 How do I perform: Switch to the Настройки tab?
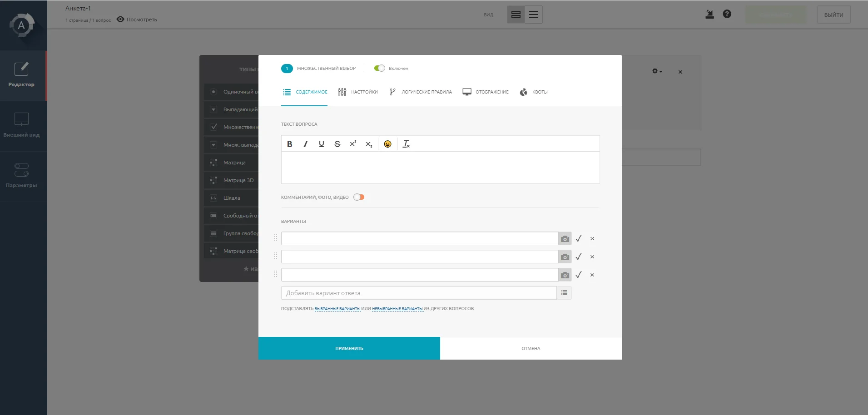(358, 92)
